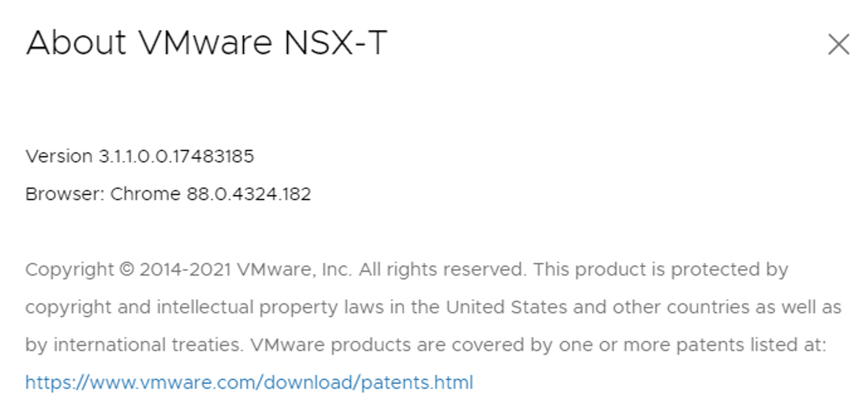868x419 pixels.
Task: Click the Chrome 88.0.4324.182 text
Action: click(x=211, y=194)
